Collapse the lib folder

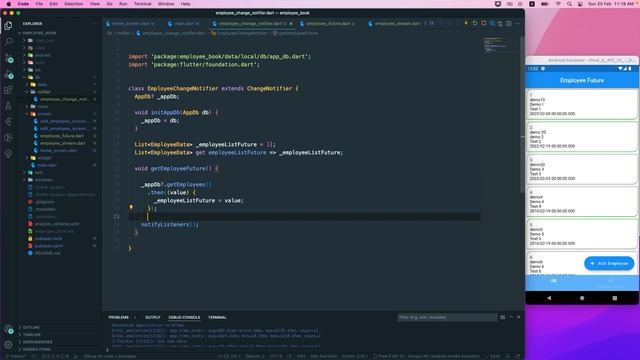point(37,77)
